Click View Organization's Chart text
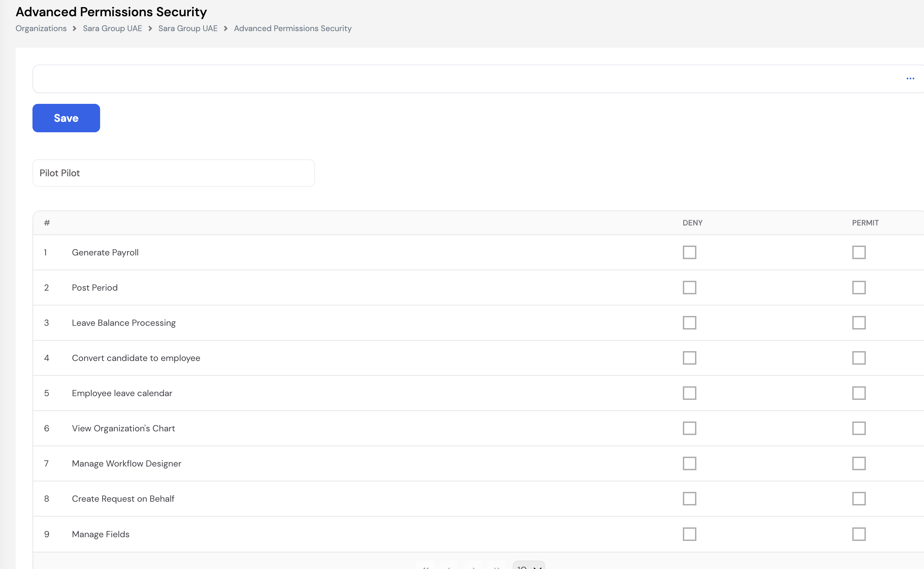Image resolution: width=924 pixels, height=569 pixels. click(x=123, y=428)
